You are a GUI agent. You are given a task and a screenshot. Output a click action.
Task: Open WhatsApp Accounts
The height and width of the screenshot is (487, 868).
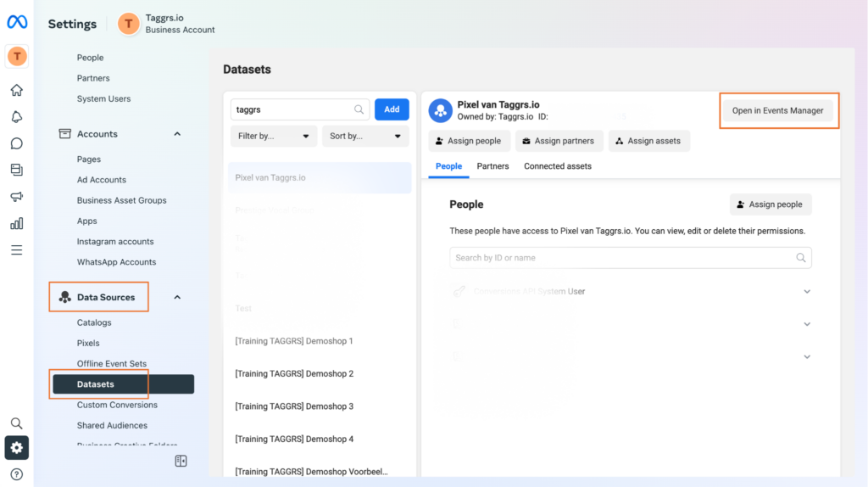pyautogui.click(x=116, y=262)
